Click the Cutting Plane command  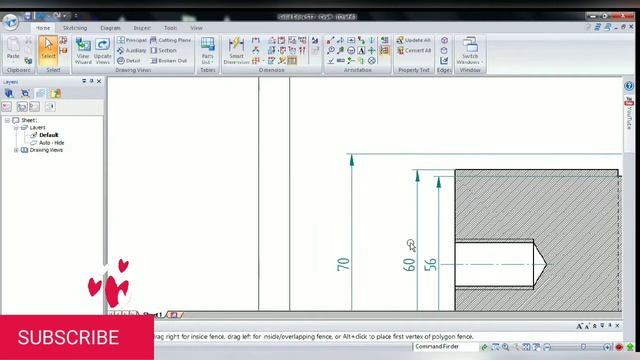[171, 40]
